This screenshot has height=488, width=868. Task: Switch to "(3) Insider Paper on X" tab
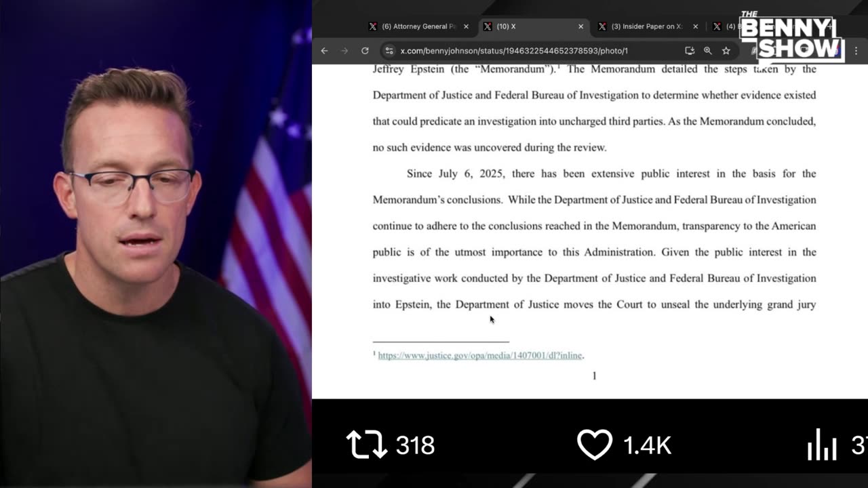(646, 26)
